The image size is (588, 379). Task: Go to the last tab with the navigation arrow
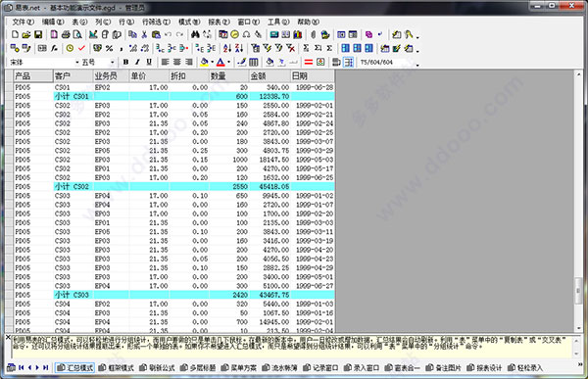45,368
